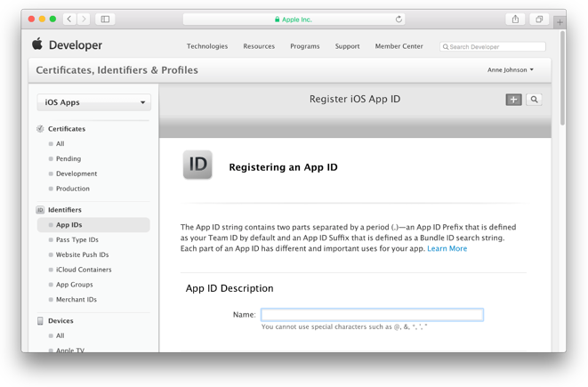Click the Certificates heading in the sidebar
Image resolution: width=588 pixels, height=387 pixels.
point(67,129)
